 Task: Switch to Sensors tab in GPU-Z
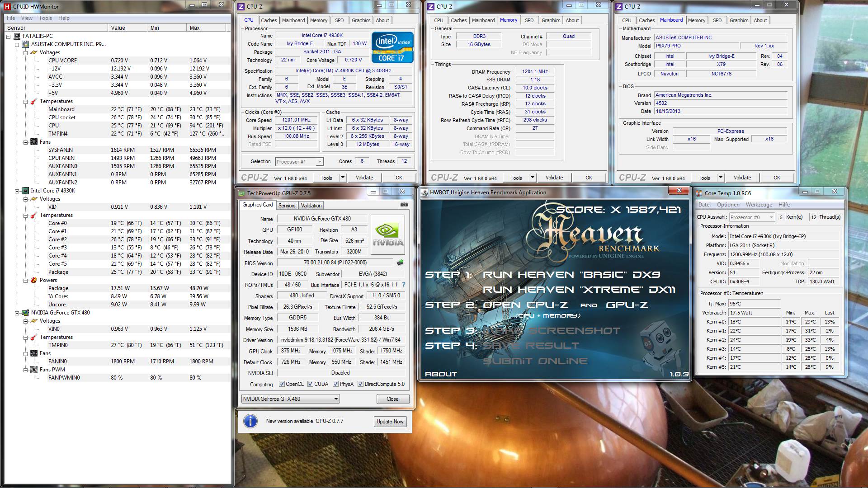point(287,206)
